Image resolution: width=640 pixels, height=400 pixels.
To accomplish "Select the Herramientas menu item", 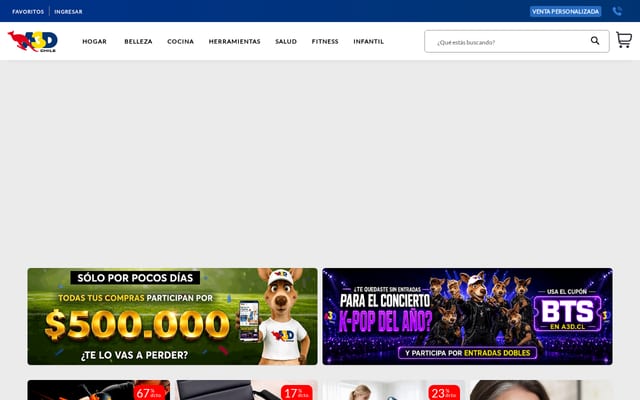I will click(x=234, y=41).
